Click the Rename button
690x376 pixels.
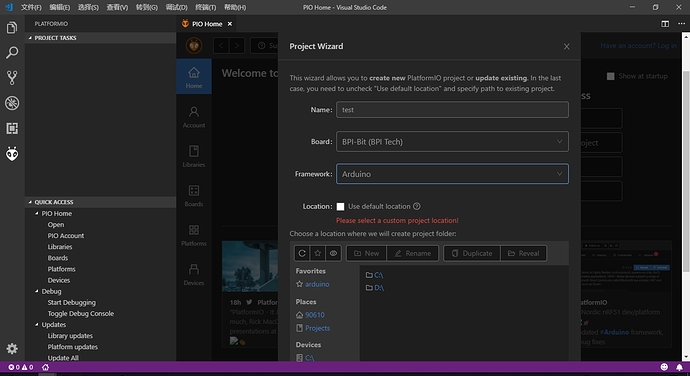[x=412, y=253]
